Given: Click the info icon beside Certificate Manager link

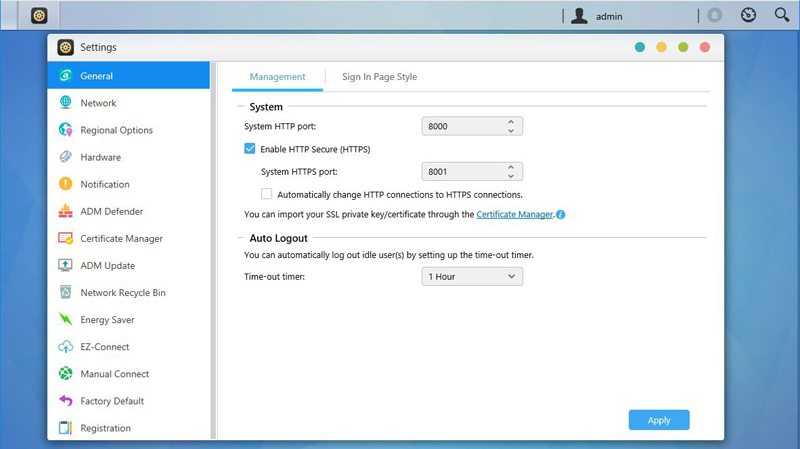Looking at the screenshot, I should click(x=560, y=214).
